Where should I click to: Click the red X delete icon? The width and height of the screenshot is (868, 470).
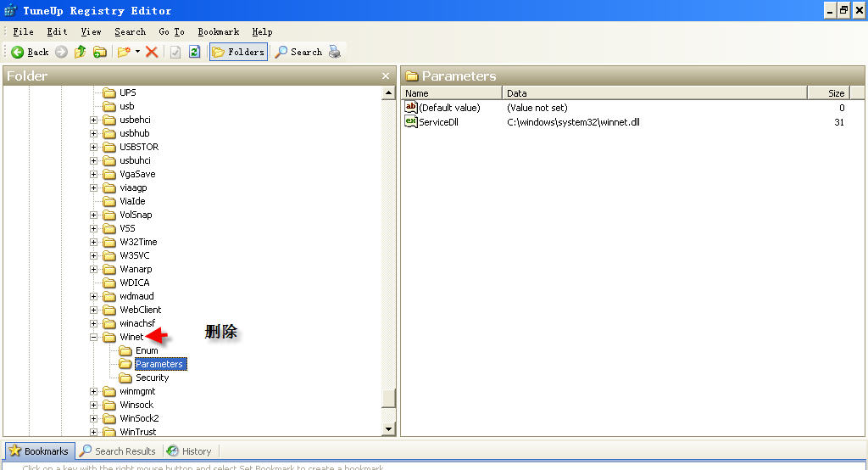152,52
